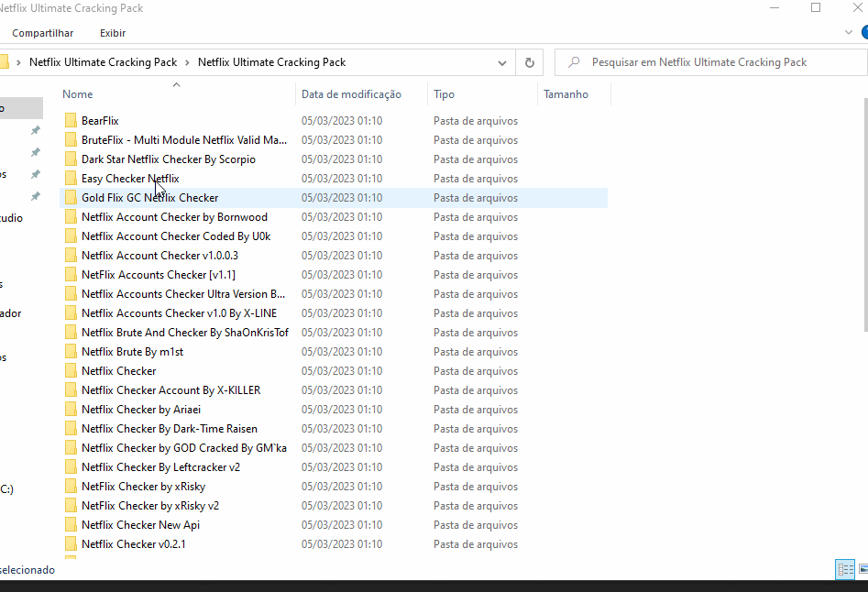Click the BearFlix folder icon

point(71,120)
